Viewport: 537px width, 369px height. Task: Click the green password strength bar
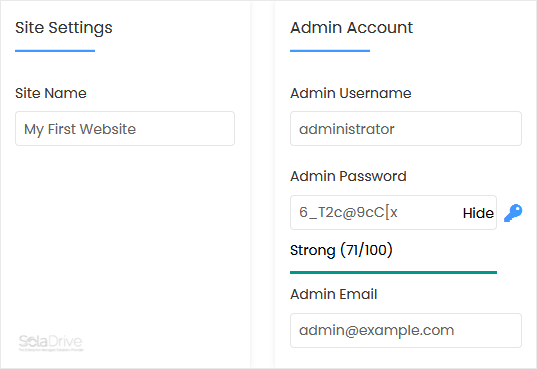click(x=393, y=272)
